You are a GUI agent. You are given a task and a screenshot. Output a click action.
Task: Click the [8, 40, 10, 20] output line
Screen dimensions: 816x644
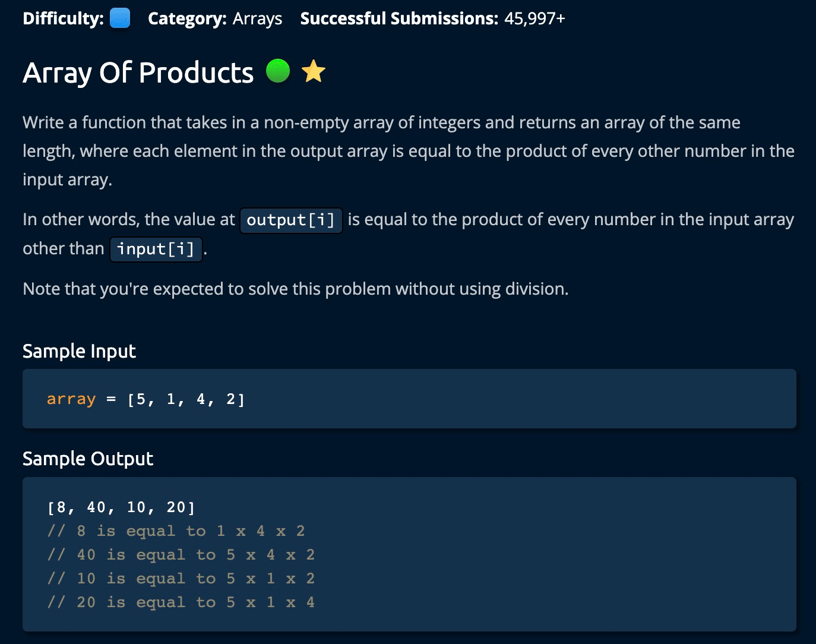pyautogui.click(x=121, y=507)
